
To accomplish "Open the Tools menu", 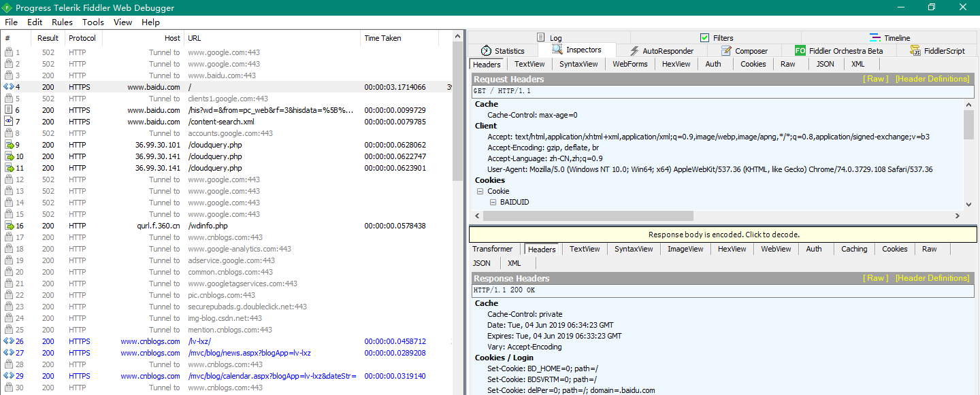I will (x=93, y=22).
